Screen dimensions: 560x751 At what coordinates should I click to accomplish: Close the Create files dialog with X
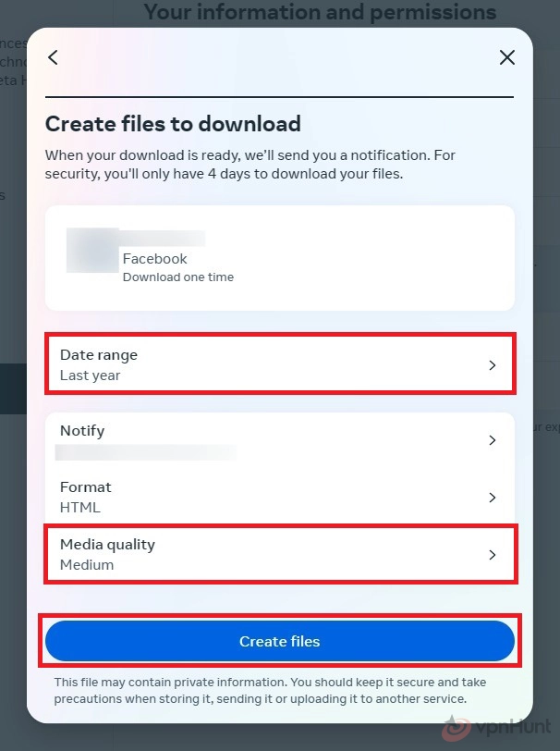507,57
